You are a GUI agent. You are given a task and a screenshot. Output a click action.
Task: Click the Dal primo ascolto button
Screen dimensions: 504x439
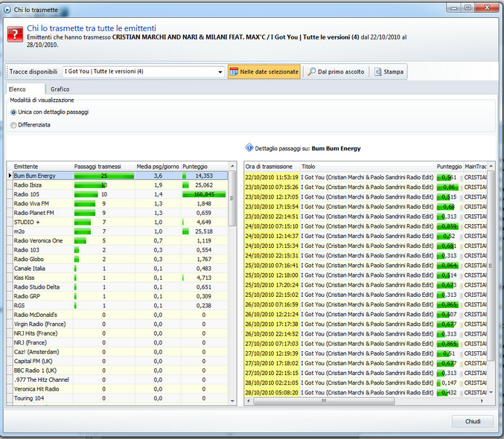coord(336,71)
